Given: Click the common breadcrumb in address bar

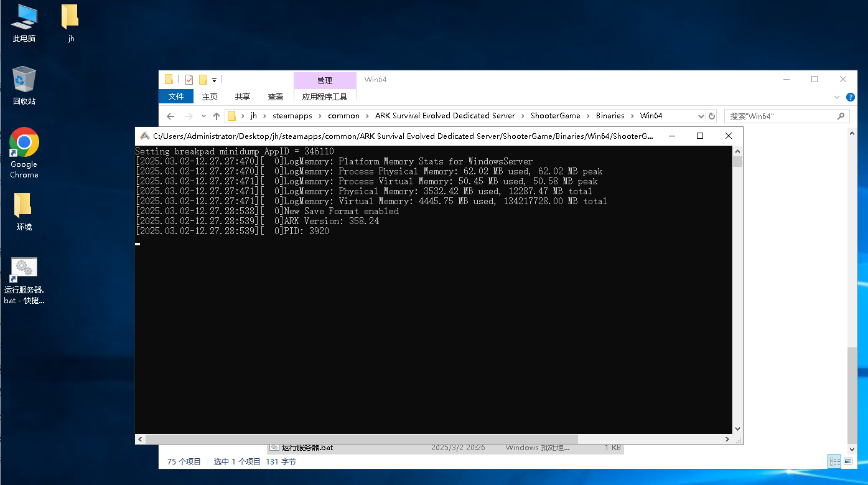Looking at the screenshot, I should coord(343,116).
